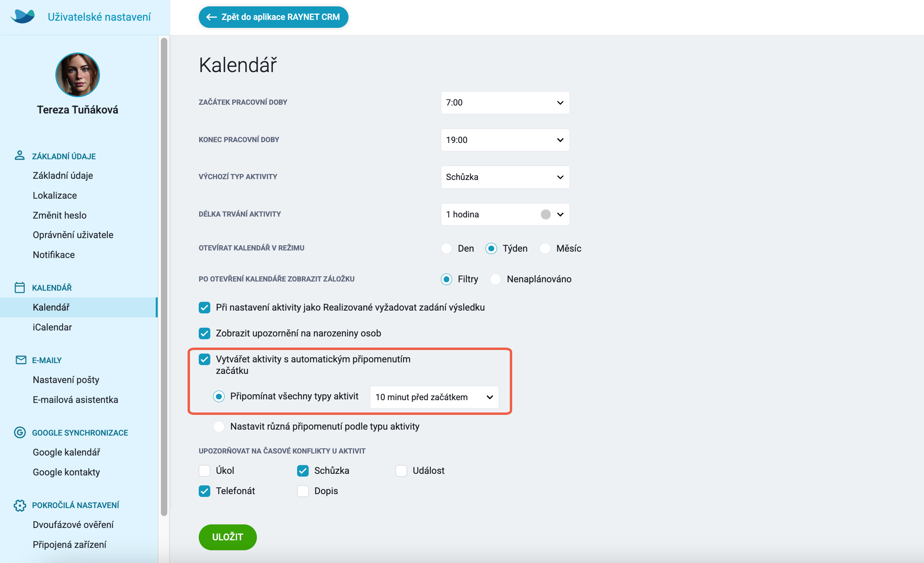924x563 pixels.
Task: Click the gear icon for Pokročilá nastavení
Action: (x=20, y=505)
